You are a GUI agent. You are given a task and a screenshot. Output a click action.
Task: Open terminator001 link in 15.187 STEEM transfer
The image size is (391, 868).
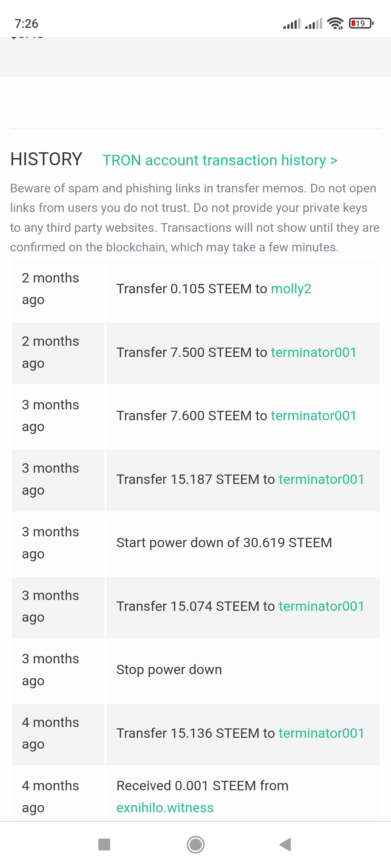click(x=321, y=479)
